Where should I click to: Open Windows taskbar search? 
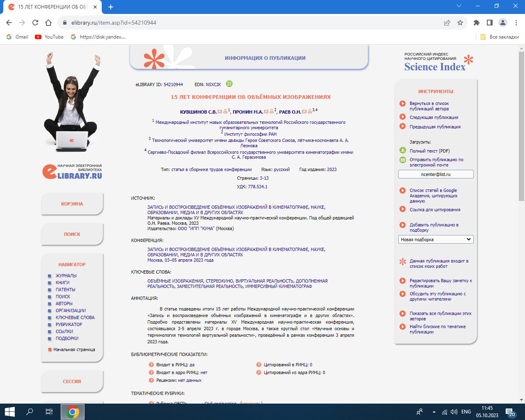(x=30, y=412)
